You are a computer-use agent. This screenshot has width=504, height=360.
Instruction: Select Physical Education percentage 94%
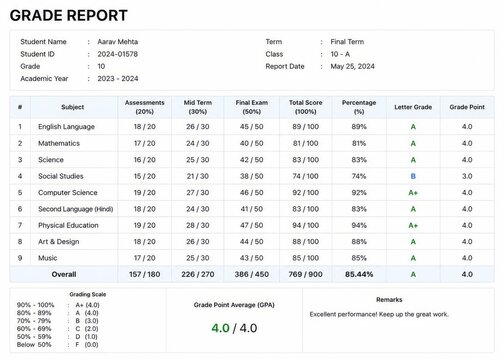tap(359, 225)
